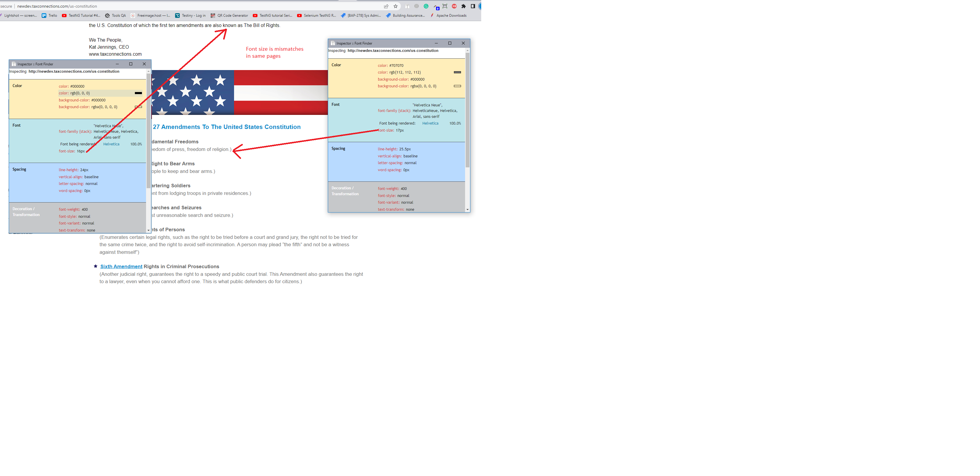Viewport: 980px width, 476px height.
Task: Open the Grammarly extension icon
Action: coord(426,6)
